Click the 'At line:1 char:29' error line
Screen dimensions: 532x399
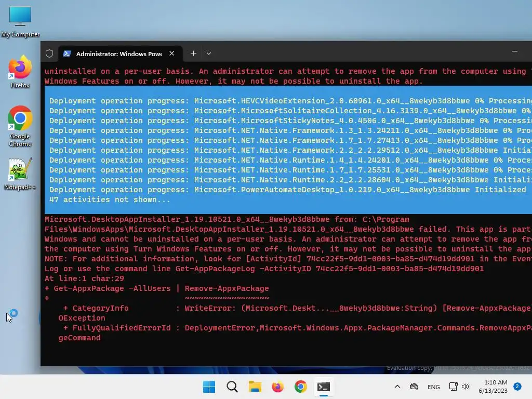coord(84,278)
